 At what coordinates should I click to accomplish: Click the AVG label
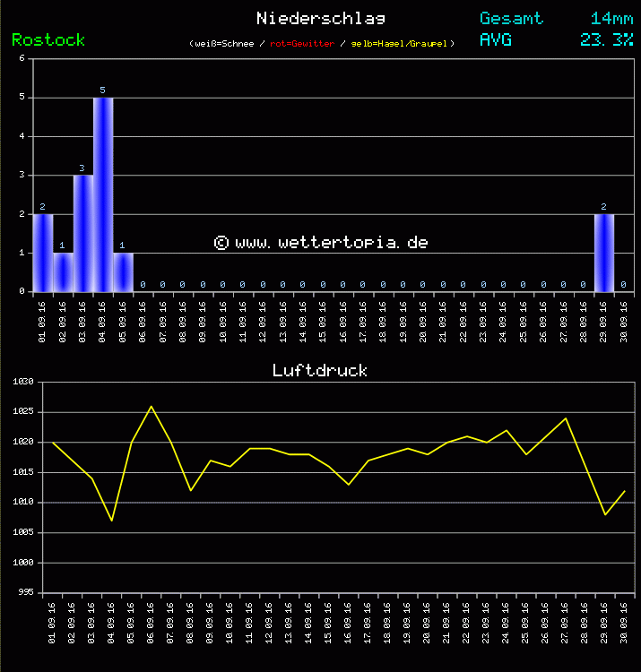(496, 40)
